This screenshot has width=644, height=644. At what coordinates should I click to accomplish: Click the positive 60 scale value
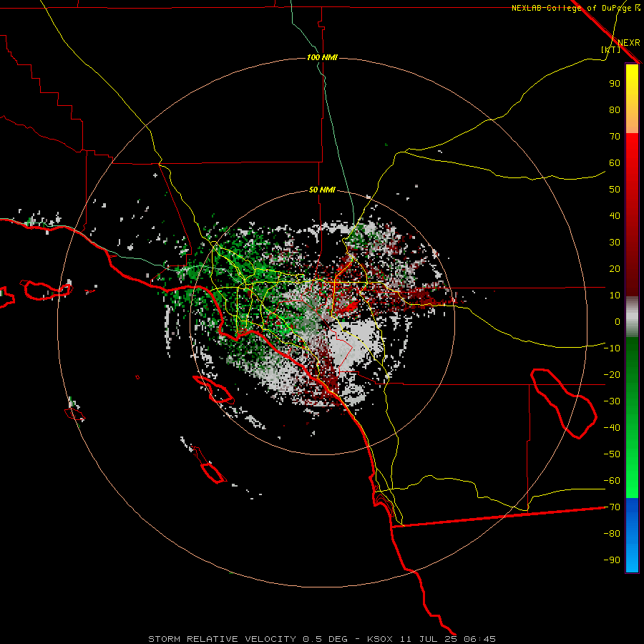coord(615,163)
